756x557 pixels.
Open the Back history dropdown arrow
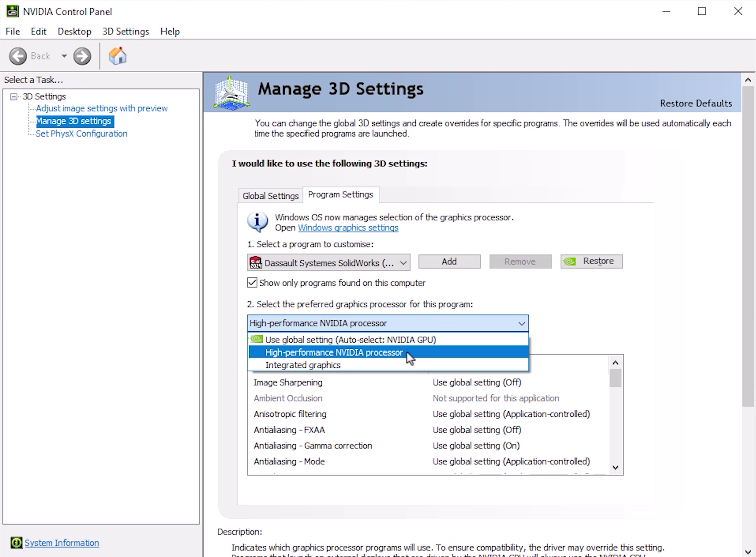pos(64,56)
